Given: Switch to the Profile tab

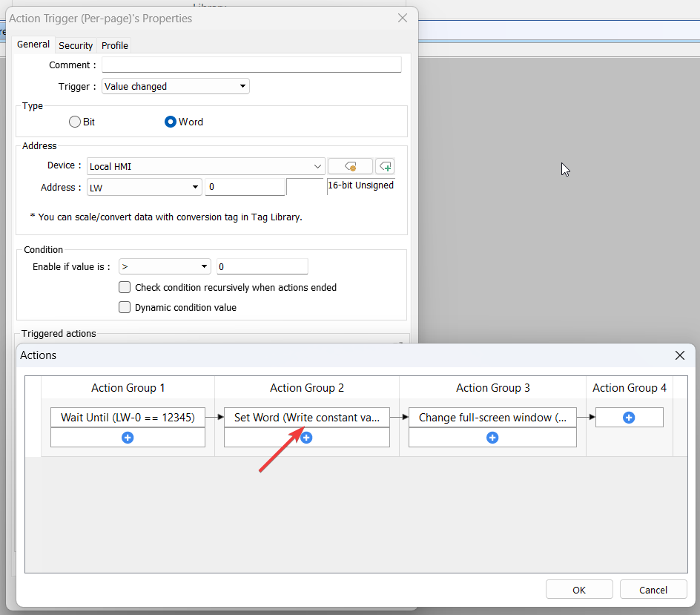Looking at the screenshot, I should 115,45.
